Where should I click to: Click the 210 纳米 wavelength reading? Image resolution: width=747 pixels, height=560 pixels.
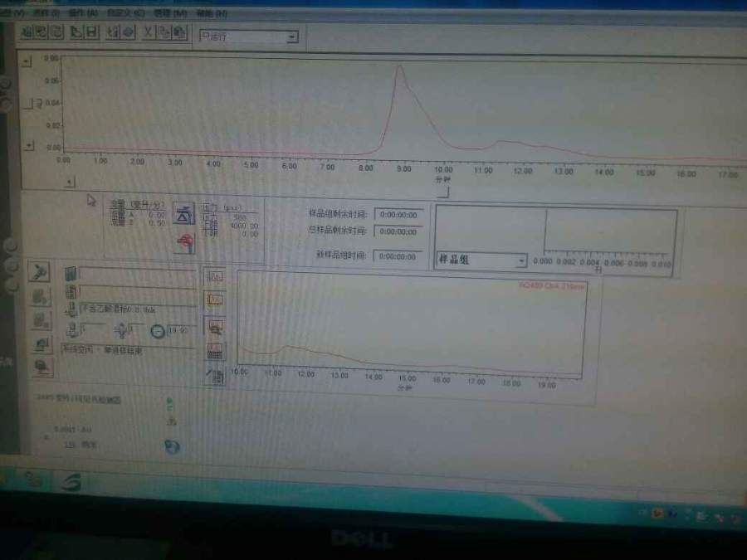click(80, 445)
